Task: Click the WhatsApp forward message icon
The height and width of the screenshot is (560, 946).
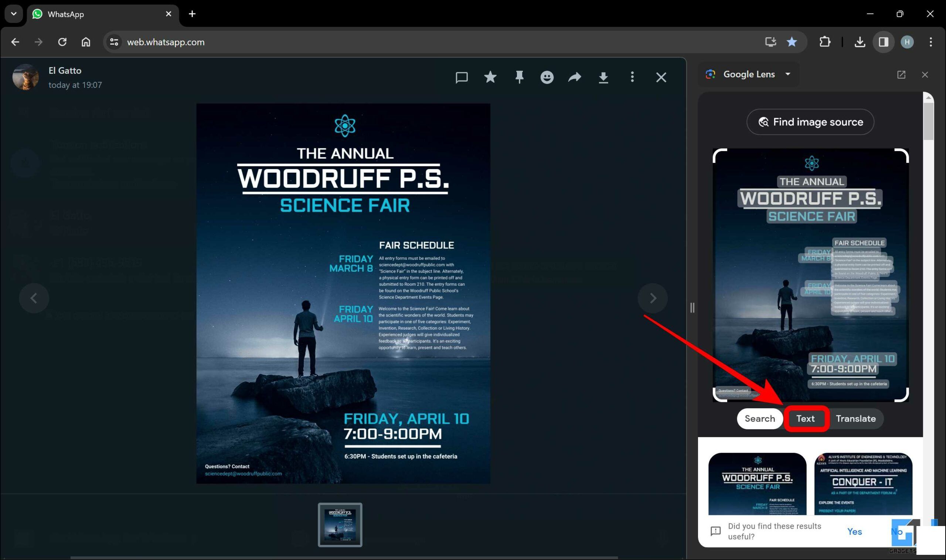Action: click(575, 77)
